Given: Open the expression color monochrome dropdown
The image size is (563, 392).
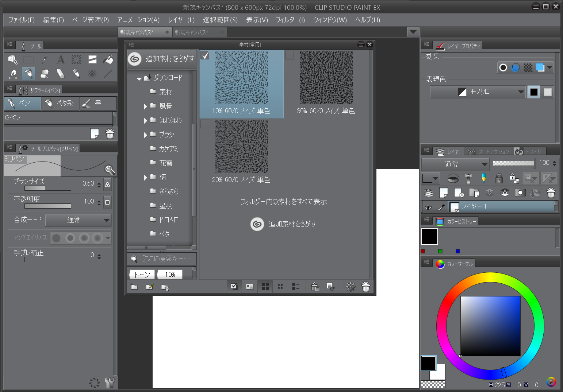Looking at the screenshot, I should click(478, 92).
